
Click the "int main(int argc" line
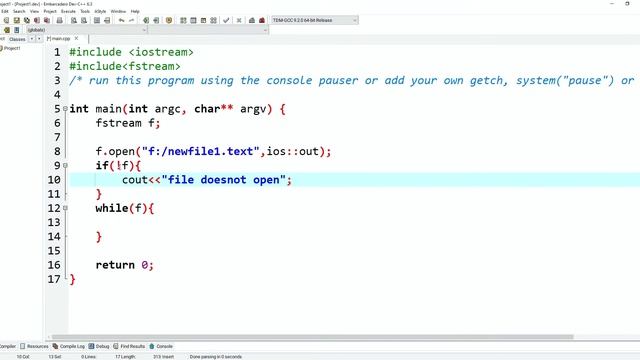(x=177, y=109)
